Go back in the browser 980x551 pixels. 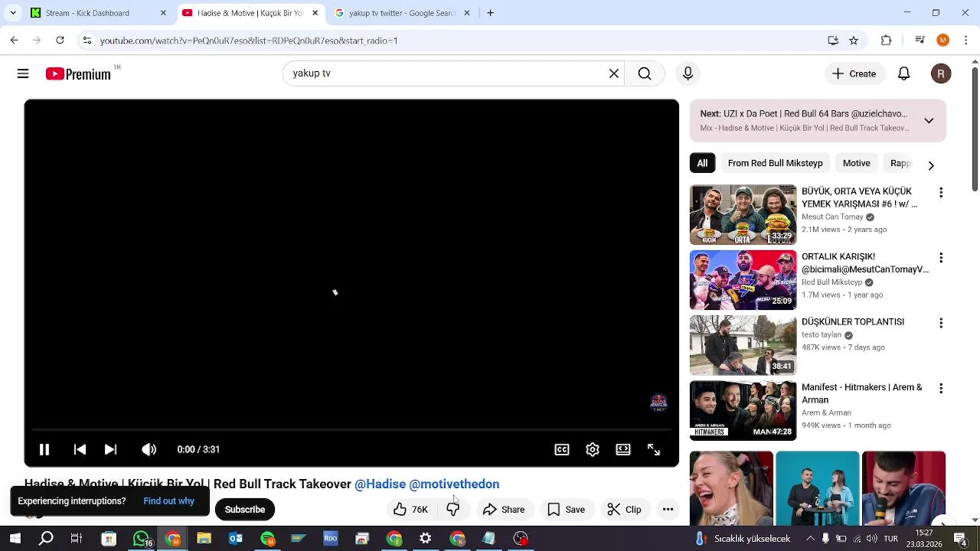click(14, 41)
